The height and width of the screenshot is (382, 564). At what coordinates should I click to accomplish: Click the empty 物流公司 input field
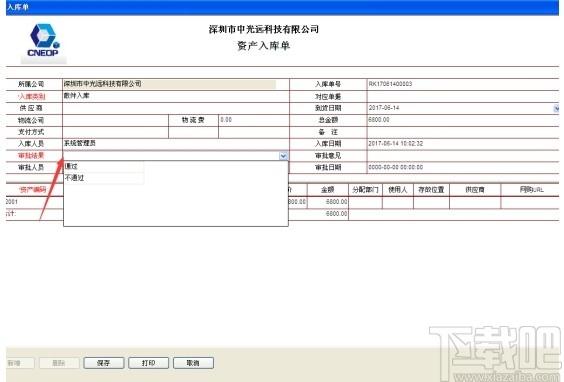115,120
